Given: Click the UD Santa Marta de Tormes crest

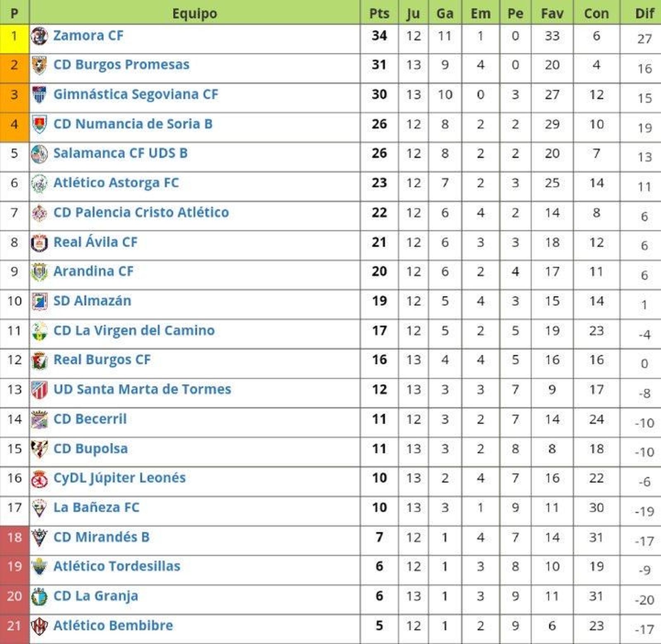Looking at the screenshot, I should tap(39, 390).
